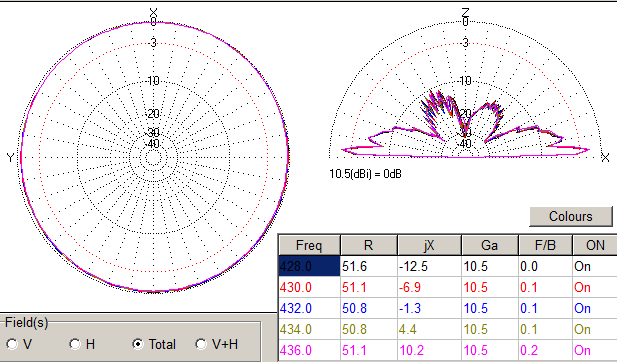Toggle the On cell in the 430.0 row

tap(595, 287)
